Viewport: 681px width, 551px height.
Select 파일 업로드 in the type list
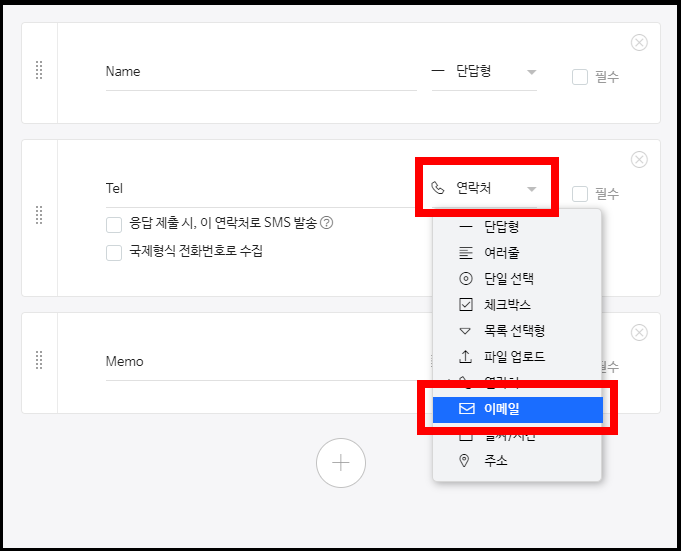(x=517, y=357)
